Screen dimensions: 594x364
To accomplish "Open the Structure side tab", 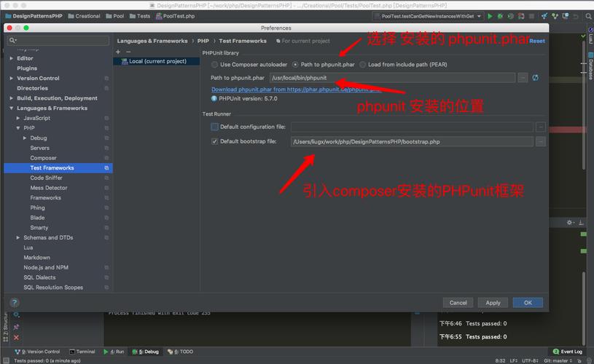I will [5, 327].
